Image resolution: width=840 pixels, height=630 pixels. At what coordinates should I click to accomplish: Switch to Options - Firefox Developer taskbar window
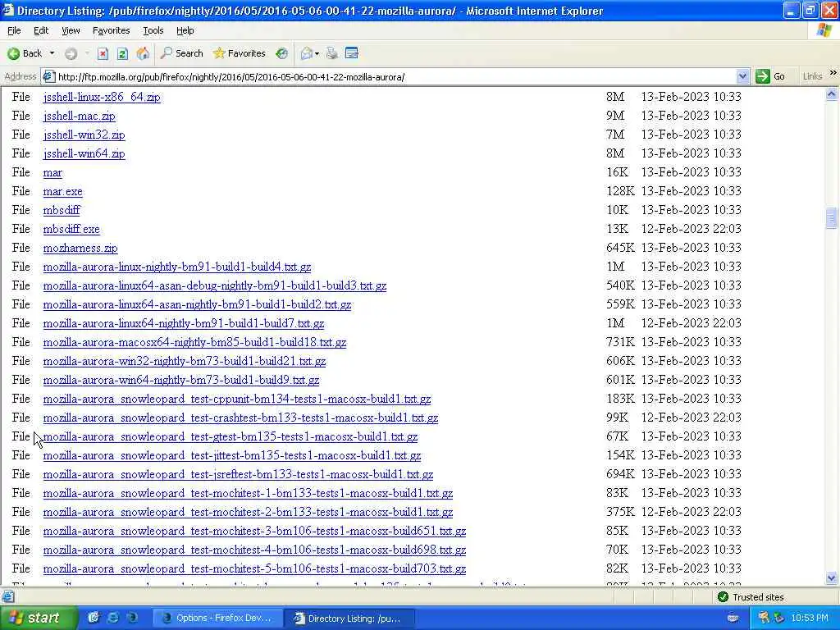tap(217, 619)
